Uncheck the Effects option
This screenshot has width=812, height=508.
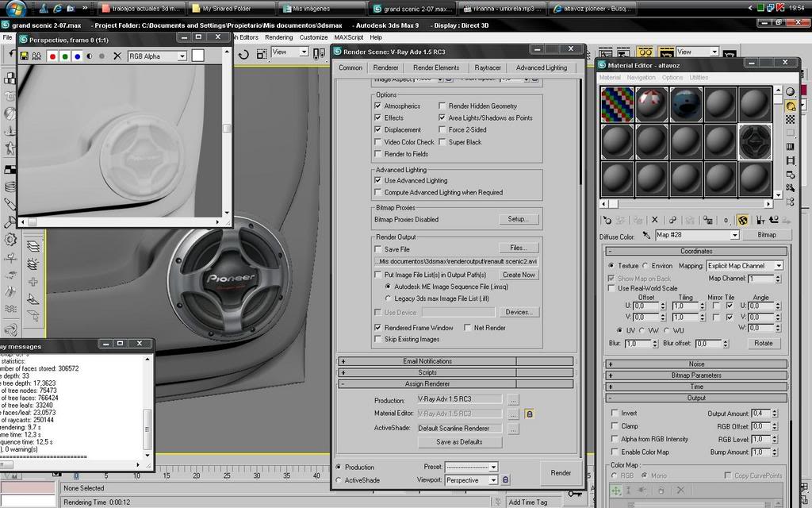coord(378,117)
